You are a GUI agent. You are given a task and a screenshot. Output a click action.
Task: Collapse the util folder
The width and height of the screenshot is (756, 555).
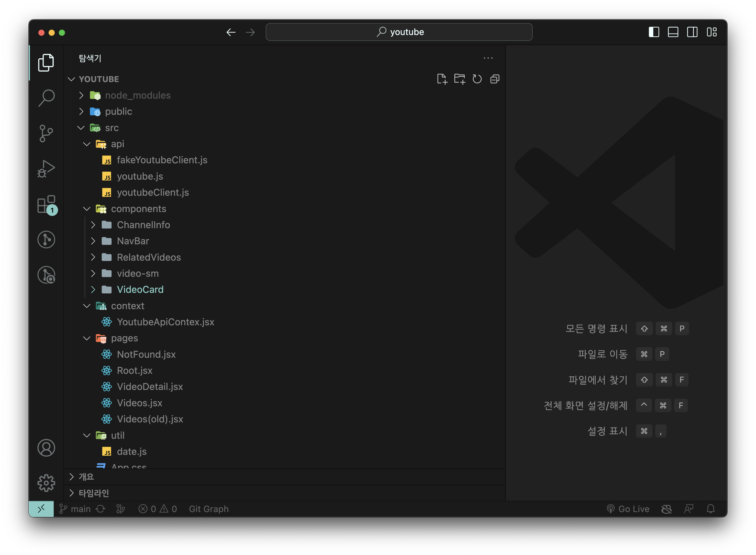tap(87, 435)
